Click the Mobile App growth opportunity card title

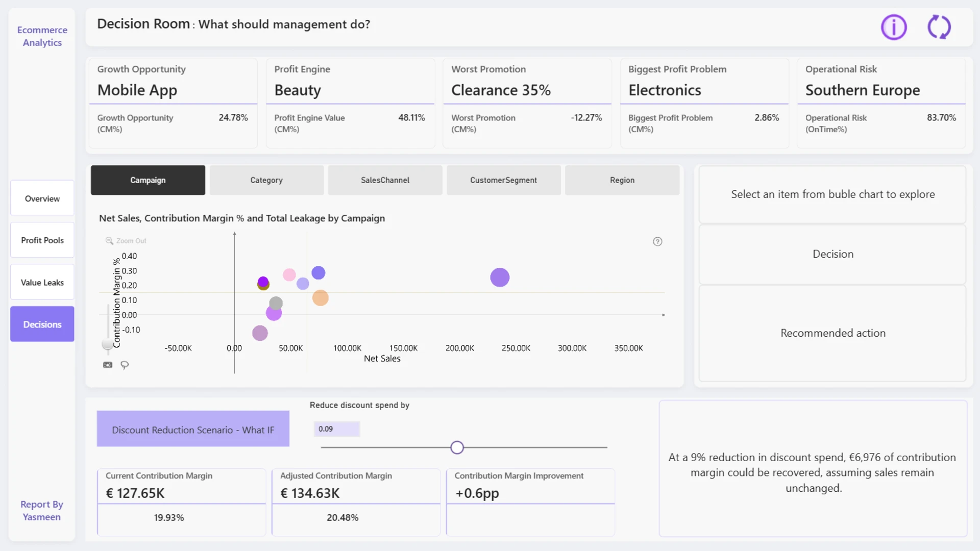pyautogui.click(x=137, y=90)
